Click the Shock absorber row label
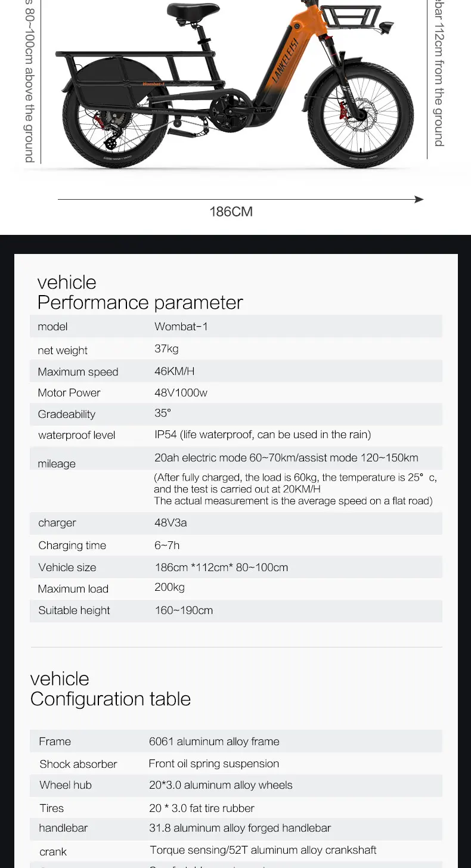The height and width of the screenshot is (868, 471). tap(78, 764)
